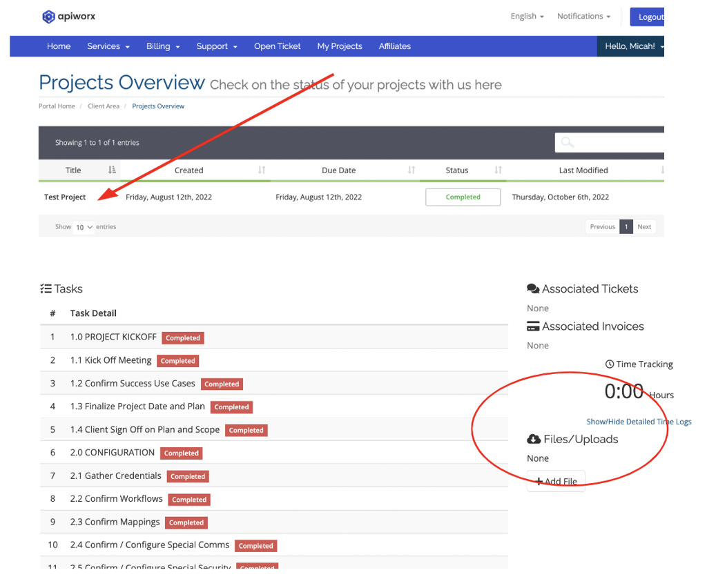Sort table by Title column icon
Image resolution: width=707 pixels, height=588 pixels.
coord(112,170)
